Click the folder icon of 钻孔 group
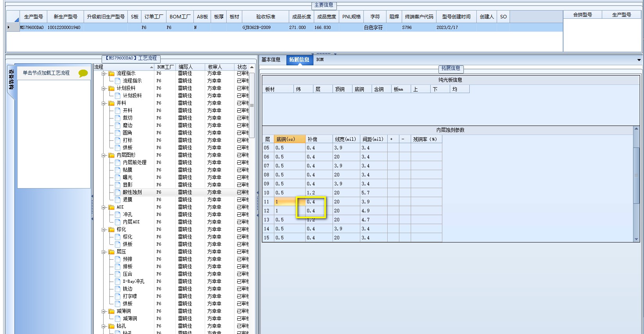The height and width of the screenshot is (334, 644). (x=111, y=326)
